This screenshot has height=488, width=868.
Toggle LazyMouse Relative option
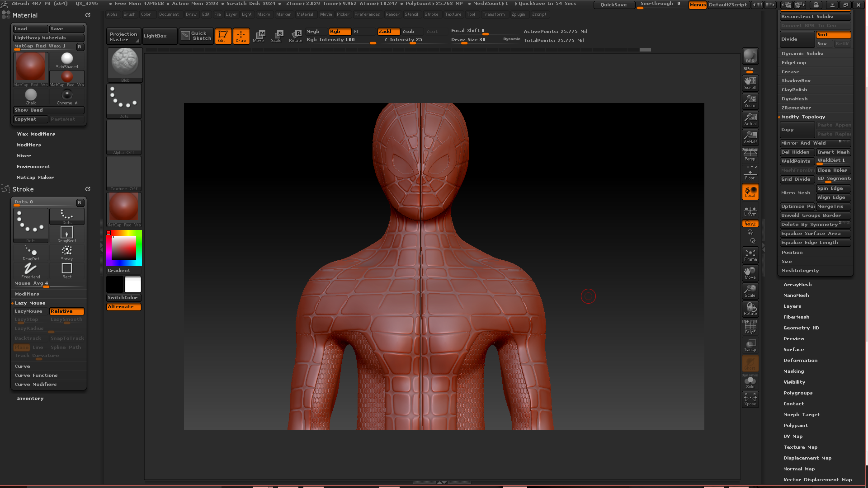click(x=67, y=311)
